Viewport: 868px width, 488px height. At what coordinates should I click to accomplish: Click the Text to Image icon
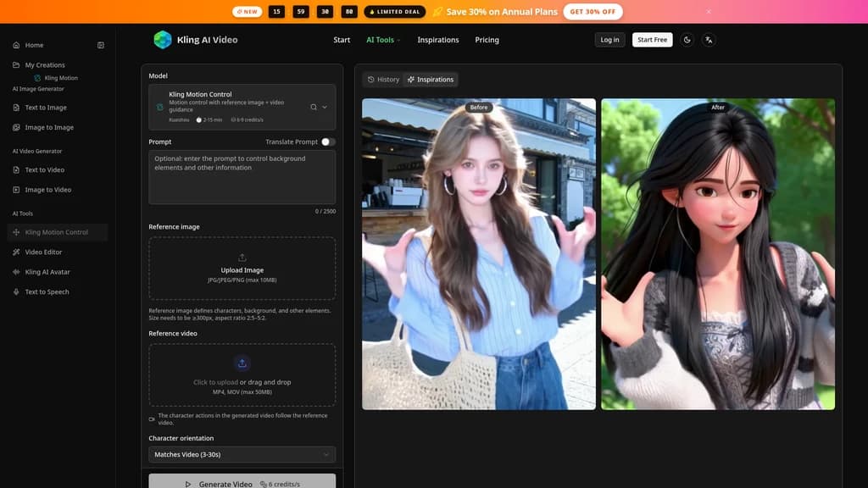(x=16, y=108)
